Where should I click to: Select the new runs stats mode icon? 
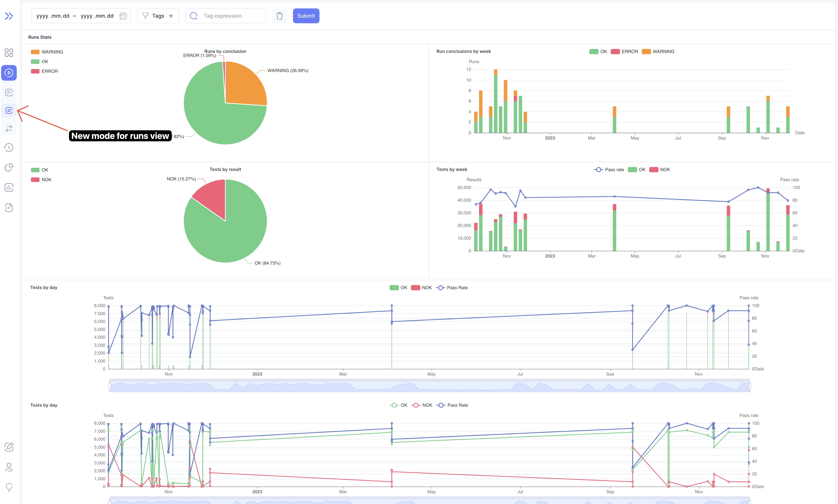[9, 110]
